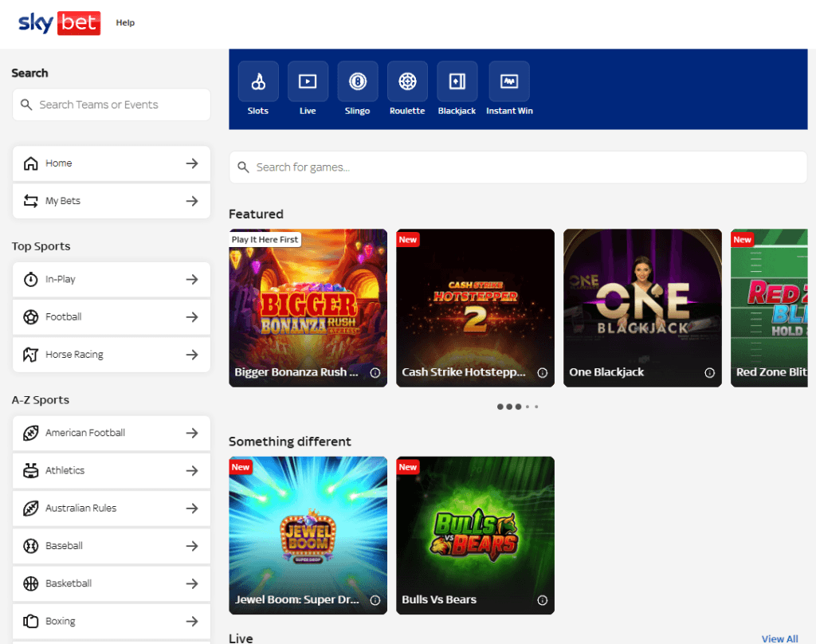Choose the Blackjack category icon
The width and height of the screenshot is (816, 644).
[x=457, y=81]
